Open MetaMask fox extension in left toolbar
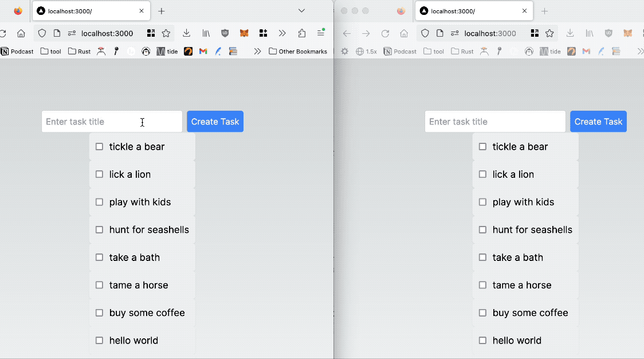Viewport: 644px width, 359px height. pyautogui.click(x=244, y=33)
